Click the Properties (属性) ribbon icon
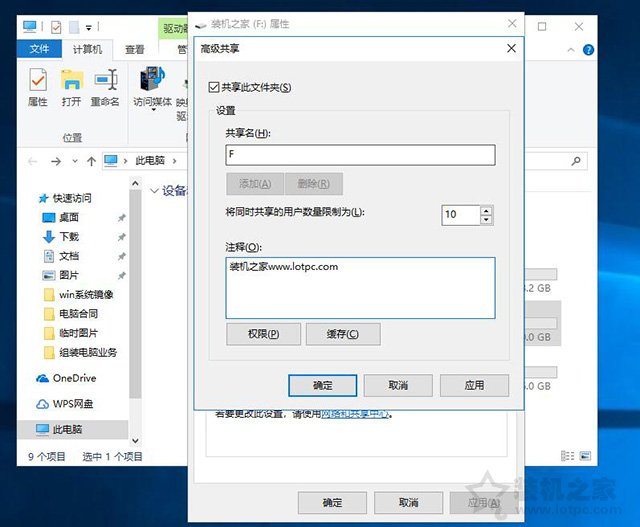The image size is (640, 527). coord(38,87)
